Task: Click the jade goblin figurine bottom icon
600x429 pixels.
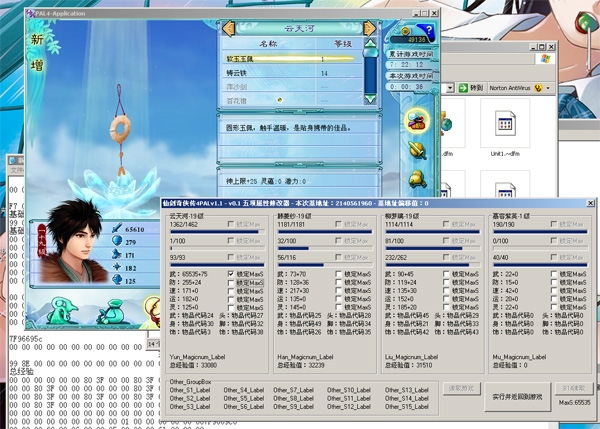Action: [62, 311]
